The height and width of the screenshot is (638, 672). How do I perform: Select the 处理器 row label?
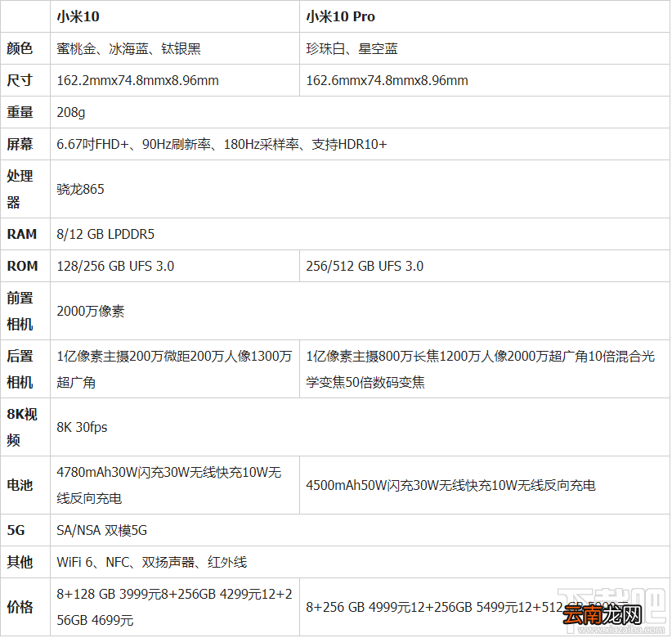20,189
